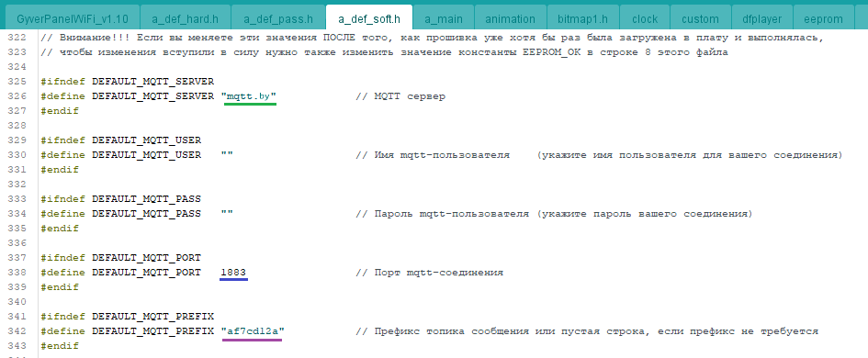868x358 pixels.
Task: Click #endif on line 335
Action: (59, 229)
